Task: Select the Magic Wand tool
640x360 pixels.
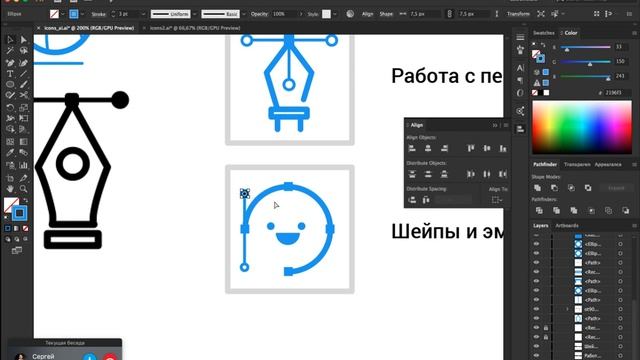Action: (x=10, y=51)
